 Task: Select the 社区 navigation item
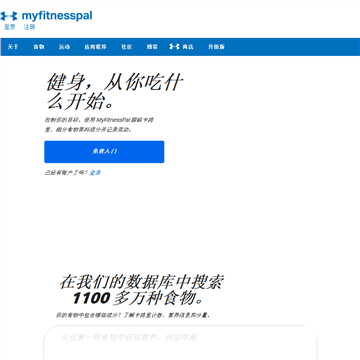(x=126, y=47)
